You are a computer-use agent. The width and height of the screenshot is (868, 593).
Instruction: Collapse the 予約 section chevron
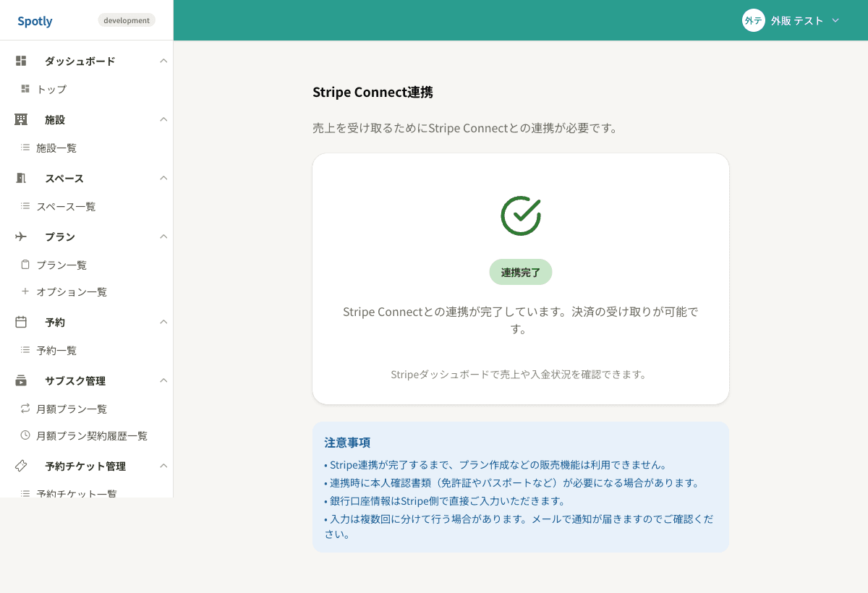[163, 322]
